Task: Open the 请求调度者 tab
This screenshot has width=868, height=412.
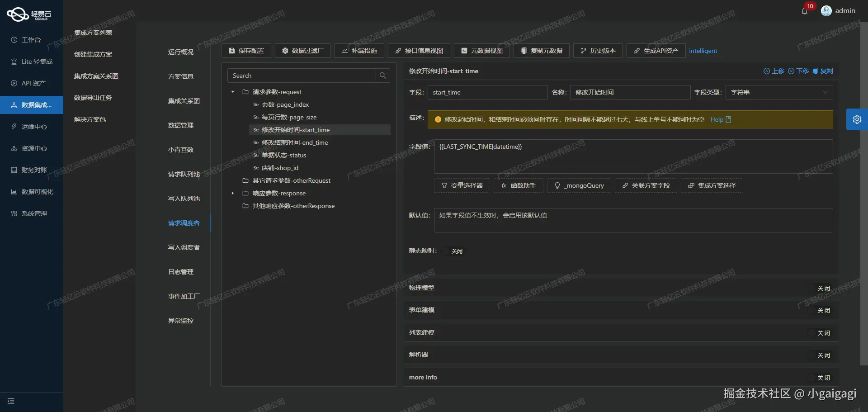Action: 184,223
